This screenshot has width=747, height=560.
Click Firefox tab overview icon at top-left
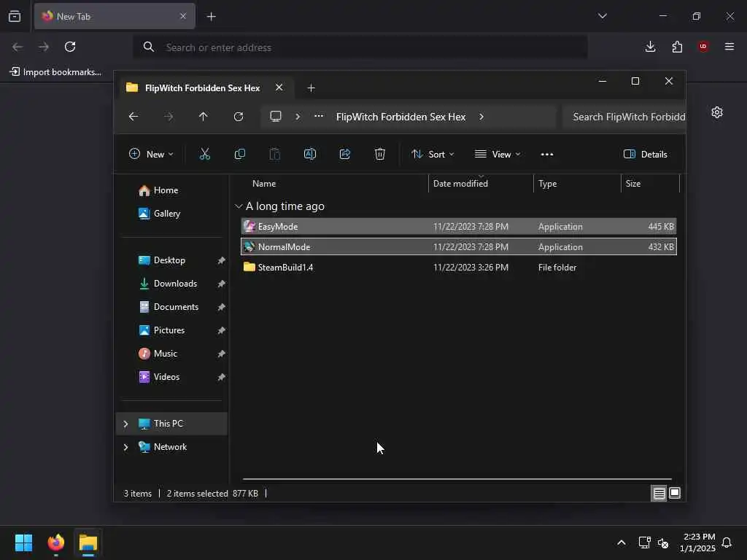tap(15, 16)
